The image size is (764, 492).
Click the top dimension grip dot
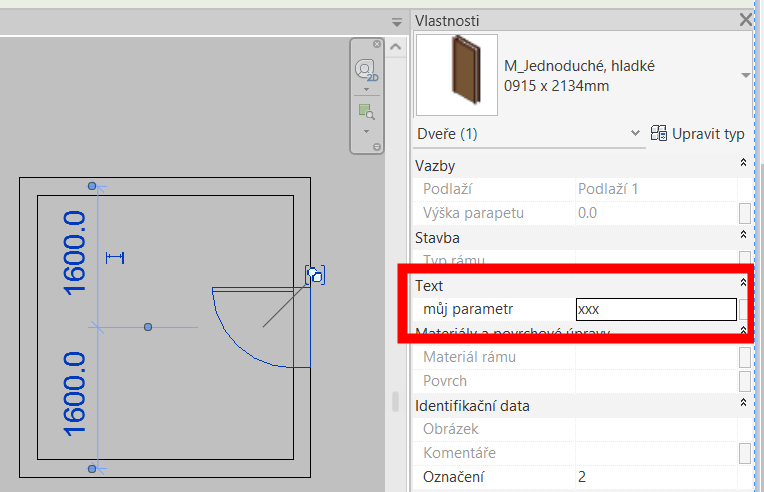[92, 186]
